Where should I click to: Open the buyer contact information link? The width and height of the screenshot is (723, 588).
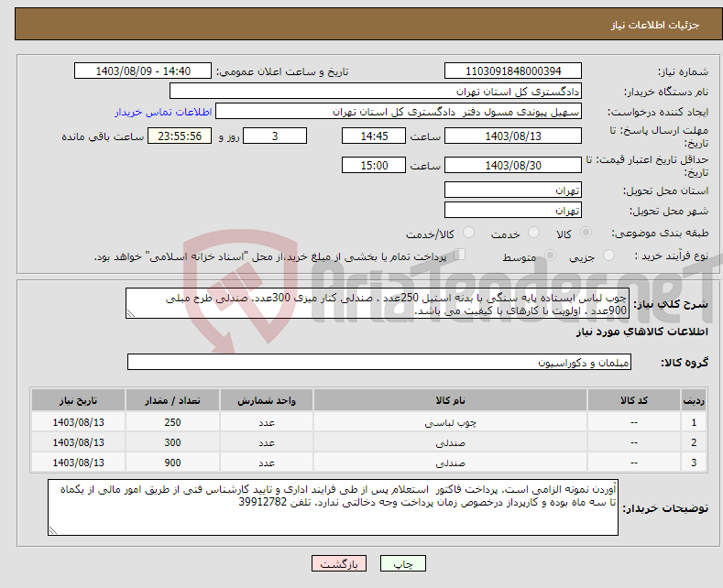coord(163,112)
